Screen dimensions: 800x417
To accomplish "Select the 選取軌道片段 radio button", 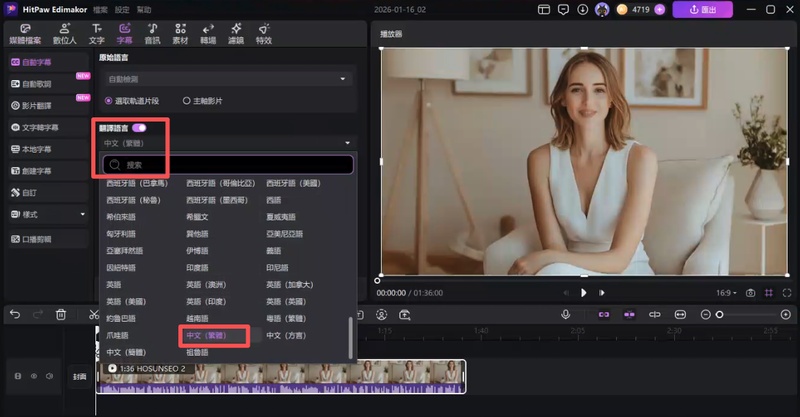I will pyautogui.click(x=108, y=100).
